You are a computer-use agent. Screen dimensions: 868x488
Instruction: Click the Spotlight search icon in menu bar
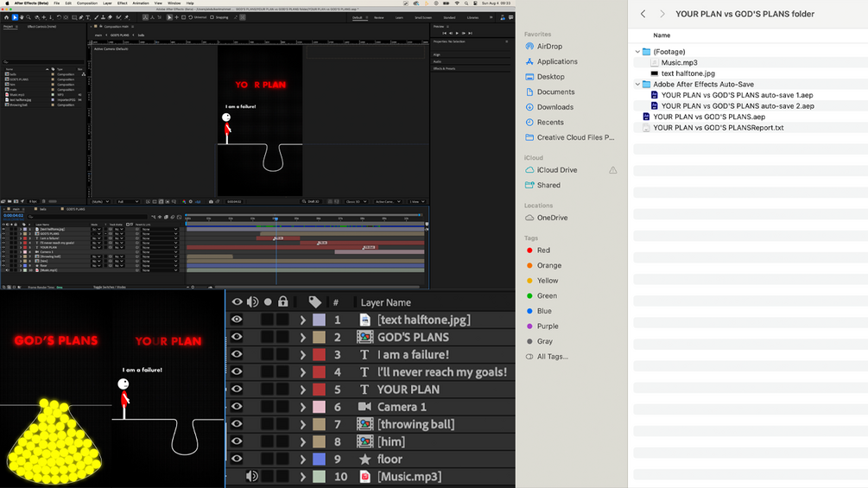pos(466,3)
